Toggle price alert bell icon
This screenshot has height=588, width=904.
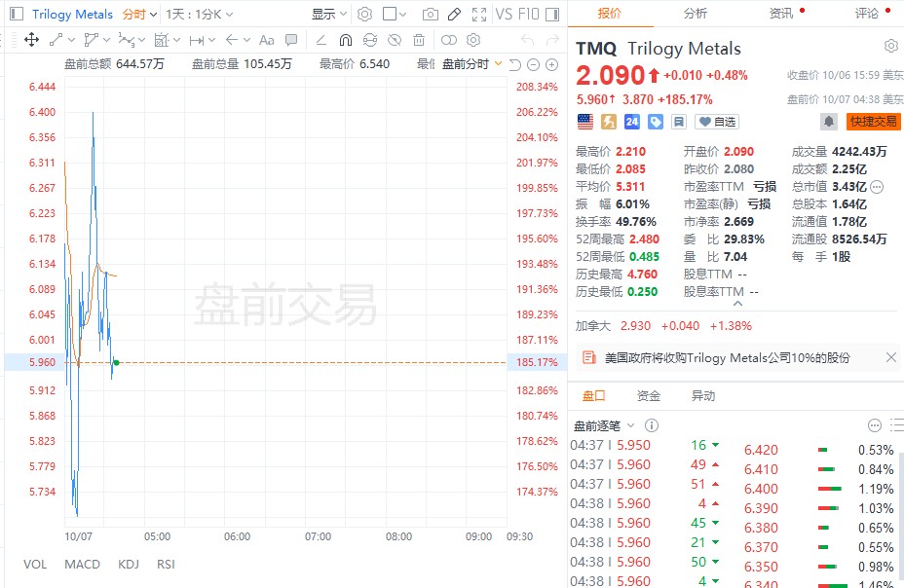(829, 122)
